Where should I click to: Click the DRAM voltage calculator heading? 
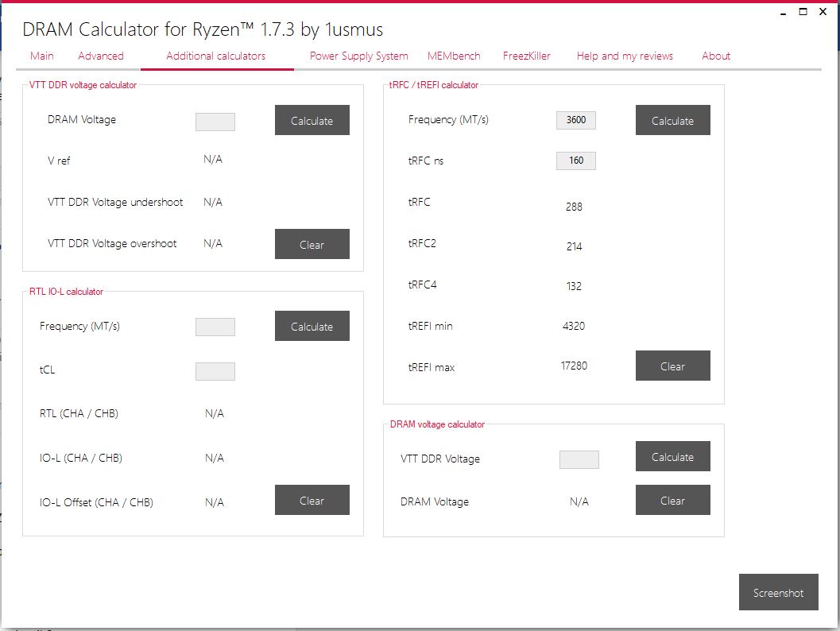tap(437, 424)
